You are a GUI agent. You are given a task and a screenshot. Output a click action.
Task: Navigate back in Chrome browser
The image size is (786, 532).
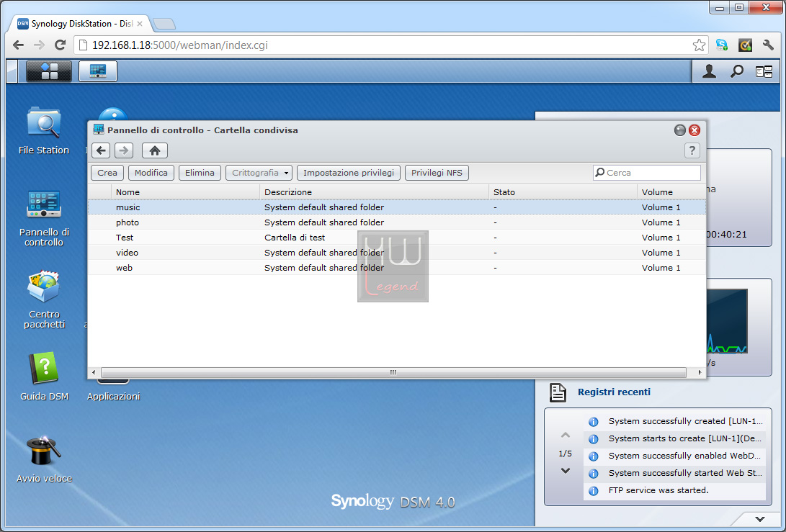18,45
